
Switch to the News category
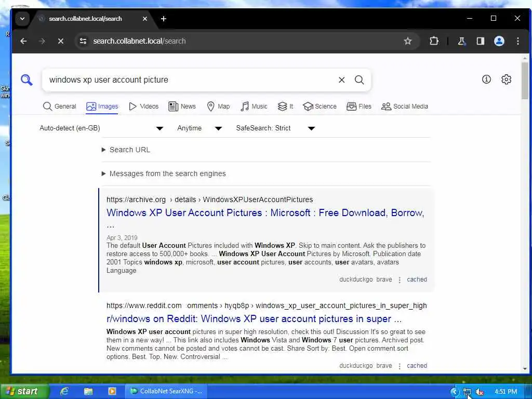pos(182,106)
